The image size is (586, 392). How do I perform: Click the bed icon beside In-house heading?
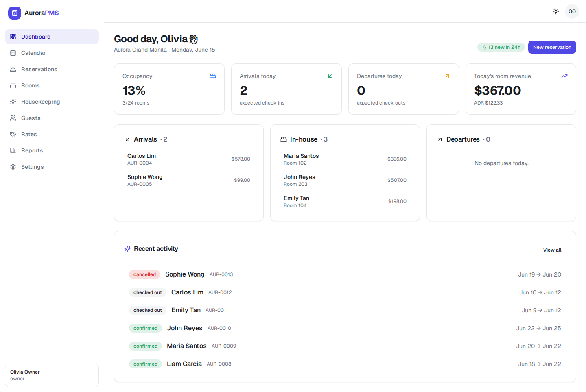(x=284, y=139)
